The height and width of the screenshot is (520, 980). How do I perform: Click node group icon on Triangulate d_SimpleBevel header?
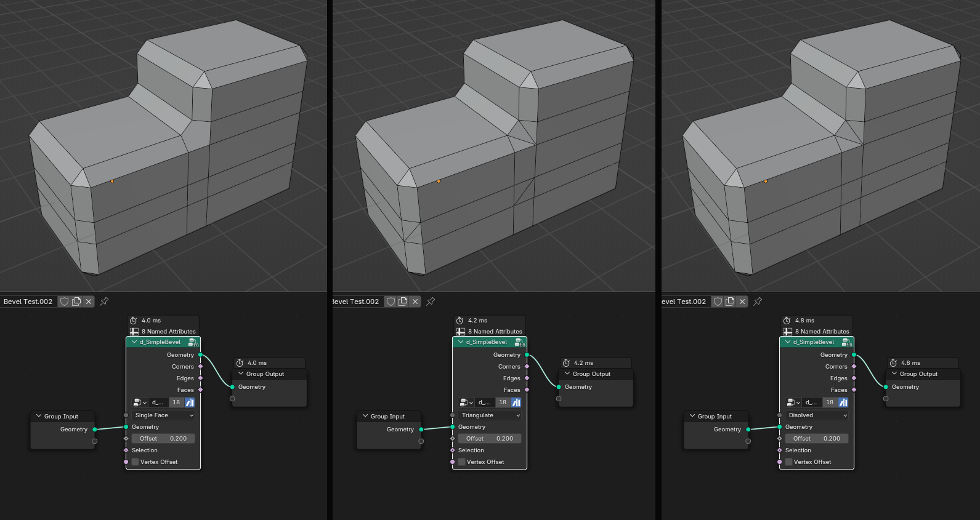tap(519, 342)
